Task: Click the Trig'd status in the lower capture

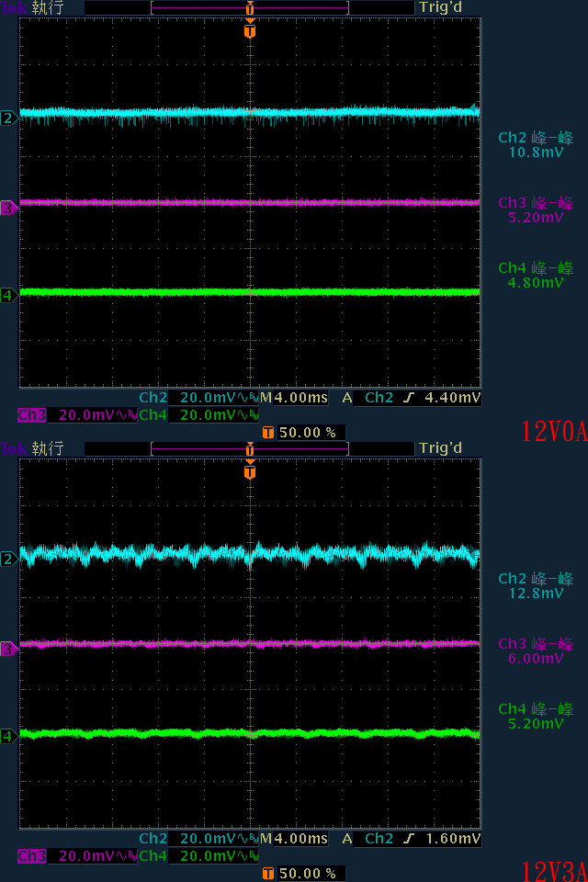Action: 441,448
